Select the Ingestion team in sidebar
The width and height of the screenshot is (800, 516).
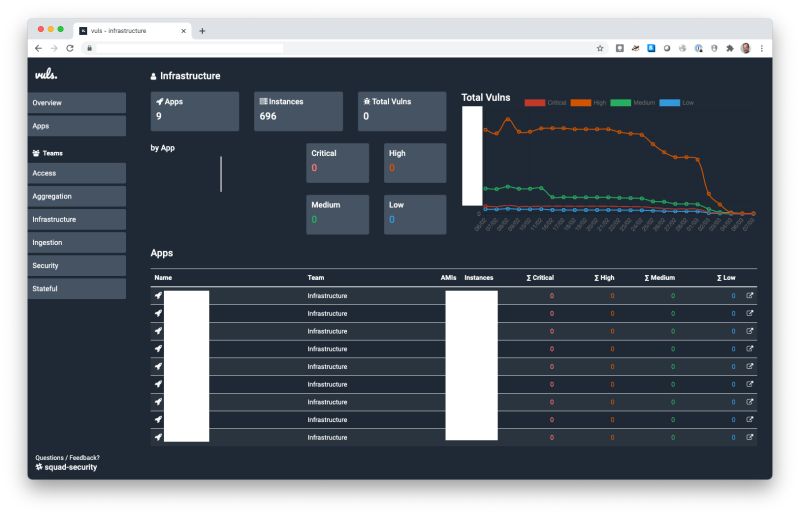77,242
